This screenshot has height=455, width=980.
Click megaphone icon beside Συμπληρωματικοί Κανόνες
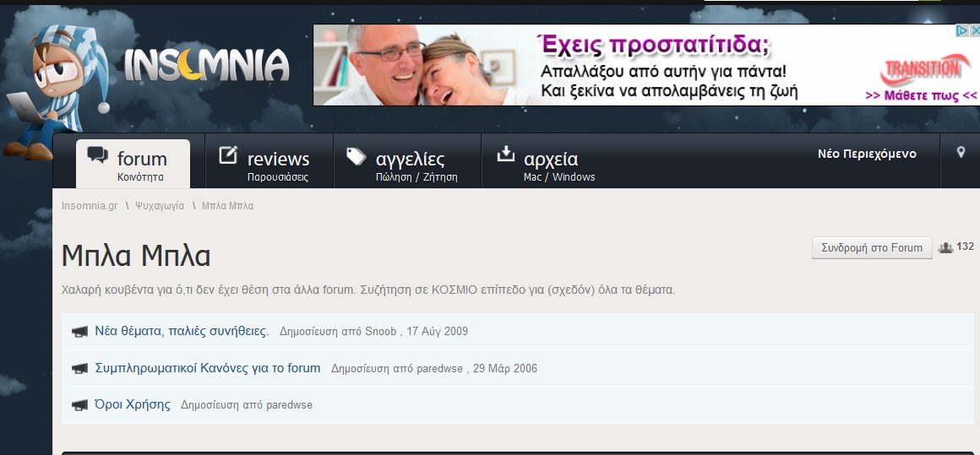pos(79,369)
